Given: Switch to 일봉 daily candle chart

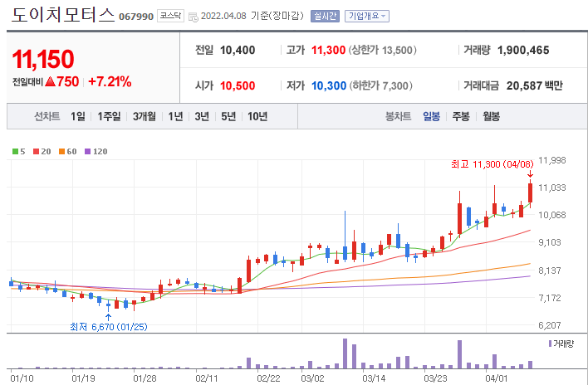Looking at the screenshot, I should pos(431,116).
